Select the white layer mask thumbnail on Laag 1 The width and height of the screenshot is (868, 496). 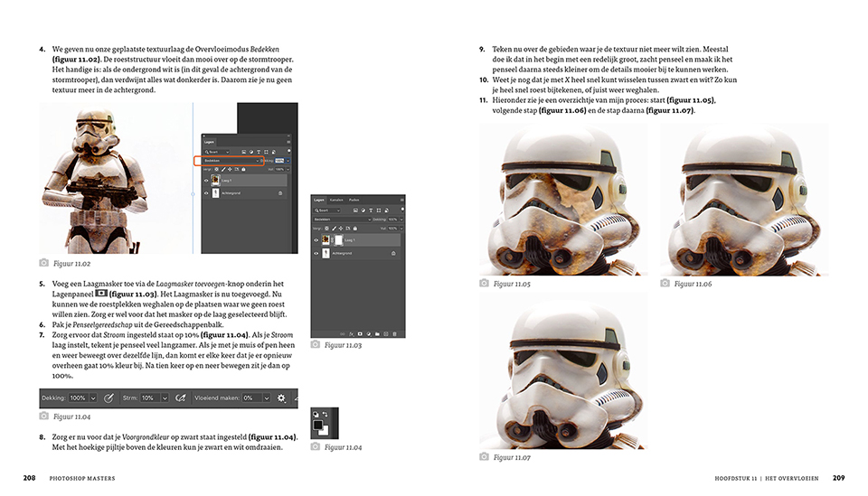(339, 240)
